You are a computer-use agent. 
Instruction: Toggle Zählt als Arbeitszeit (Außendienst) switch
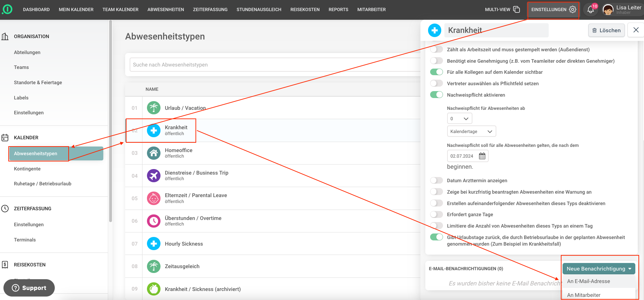[437, 50]
